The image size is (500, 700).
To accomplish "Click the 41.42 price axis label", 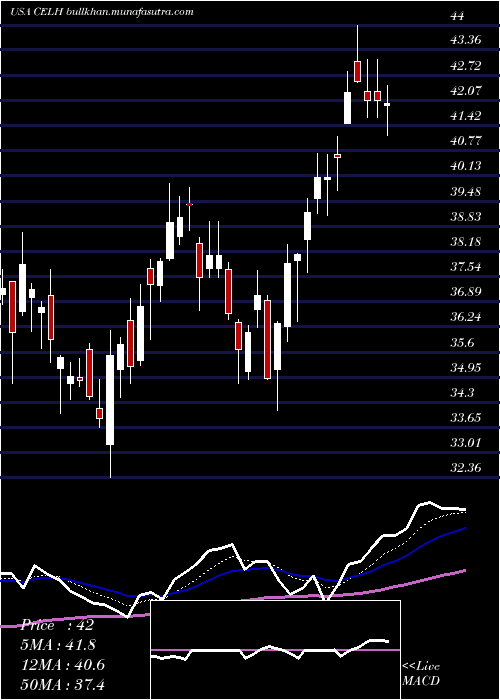I will pos(466,116).
